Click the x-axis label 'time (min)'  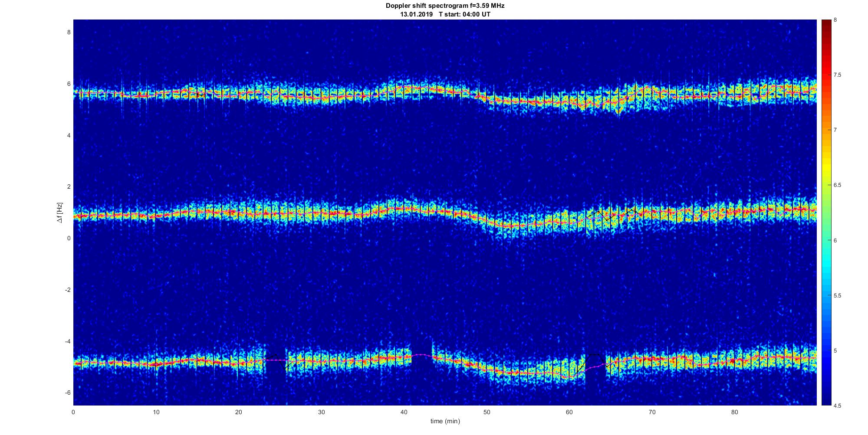click(445, 421)
